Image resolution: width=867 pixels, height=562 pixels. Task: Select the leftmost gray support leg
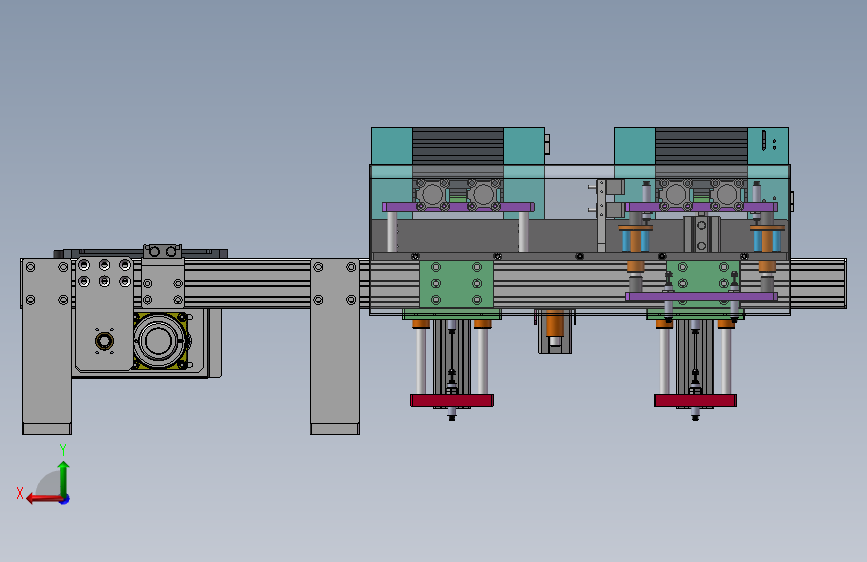pos(47,346)
